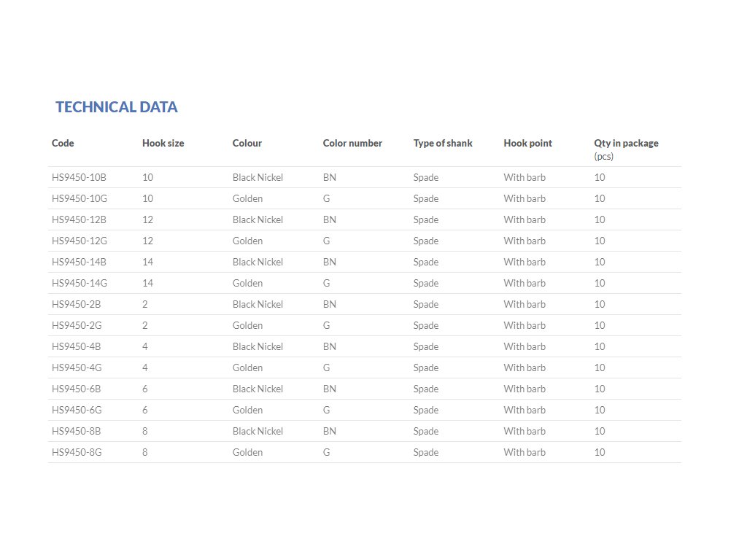Click the HS9450-12B code cell
This screenshot has height=560, width=747.
point(79,219)
